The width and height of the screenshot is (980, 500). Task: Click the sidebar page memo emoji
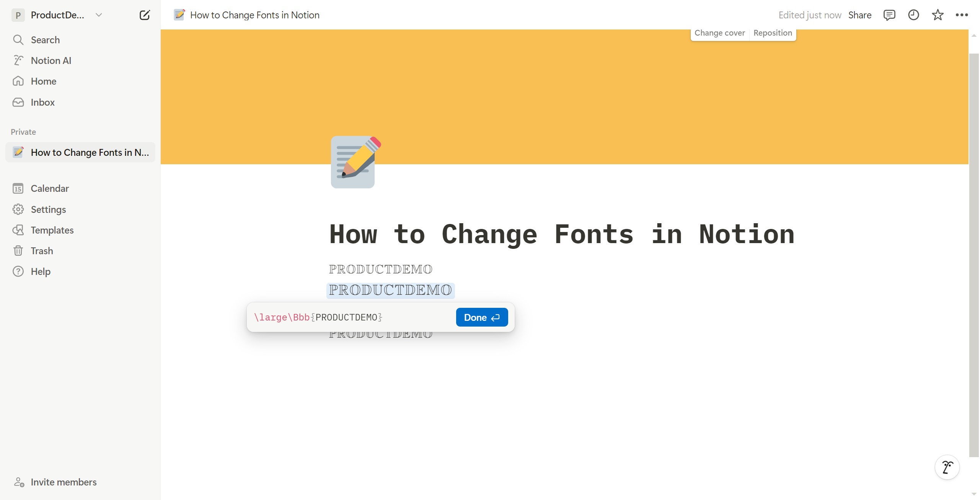click(x=18, y=152)
